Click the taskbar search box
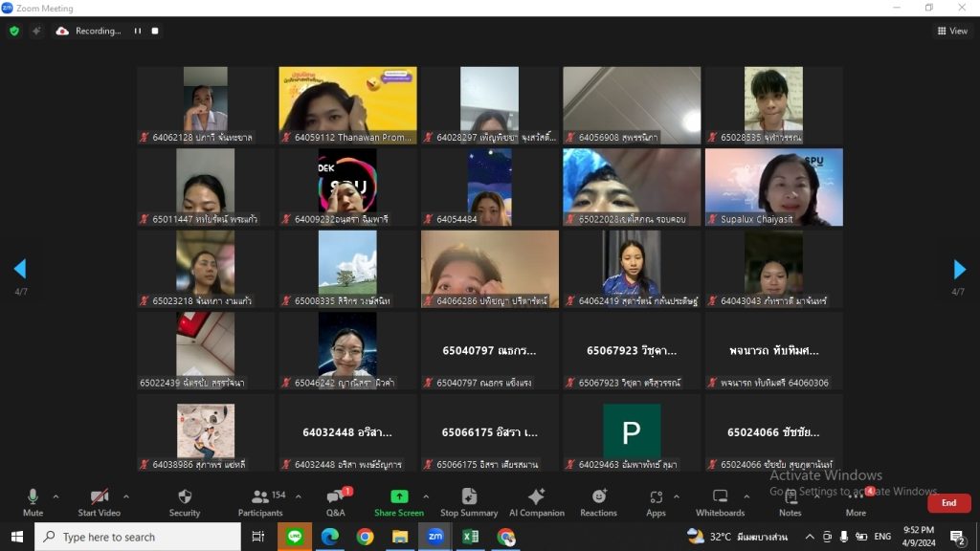Screen dimensions: 980x551 tap(138, 537)
